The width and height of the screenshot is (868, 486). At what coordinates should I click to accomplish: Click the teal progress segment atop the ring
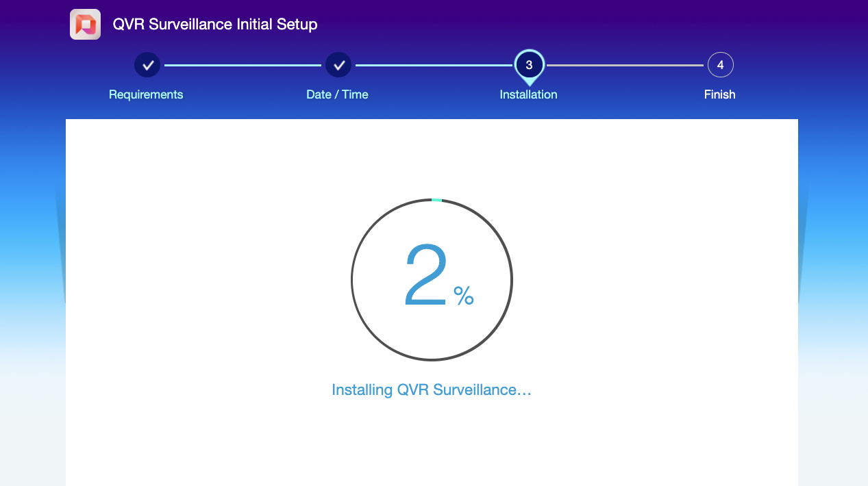(436, 200)
